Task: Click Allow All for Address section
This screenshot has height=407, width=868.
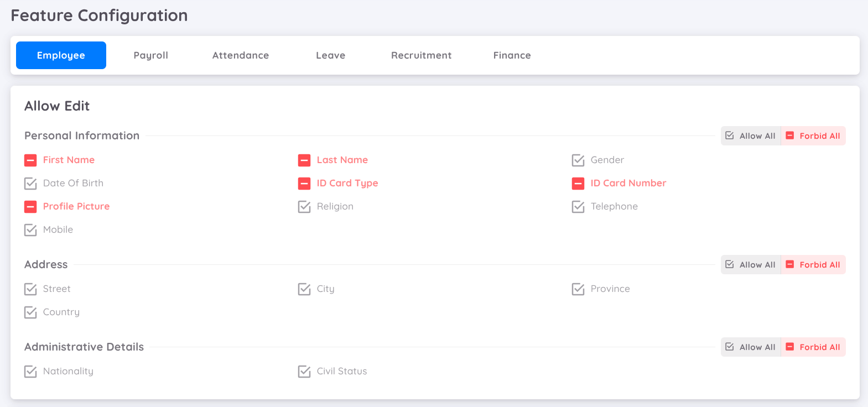Action: click(751, 265)
